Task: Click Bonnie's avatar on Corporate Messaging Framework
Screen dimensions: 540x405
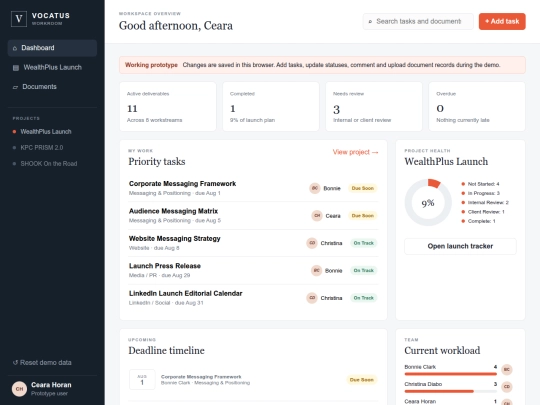Action: (x=314, y=188)
